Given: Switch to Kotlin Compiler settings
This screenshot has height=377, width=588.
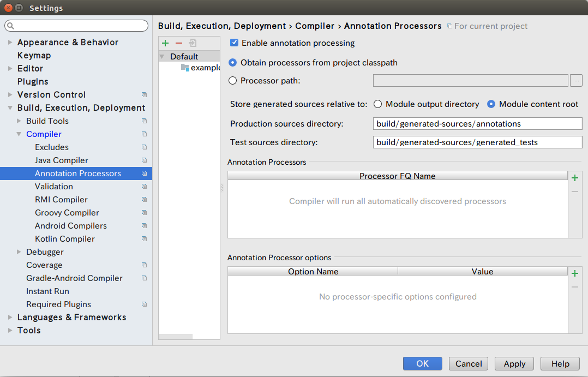Looking at the screenshot, I should [64, 238].
